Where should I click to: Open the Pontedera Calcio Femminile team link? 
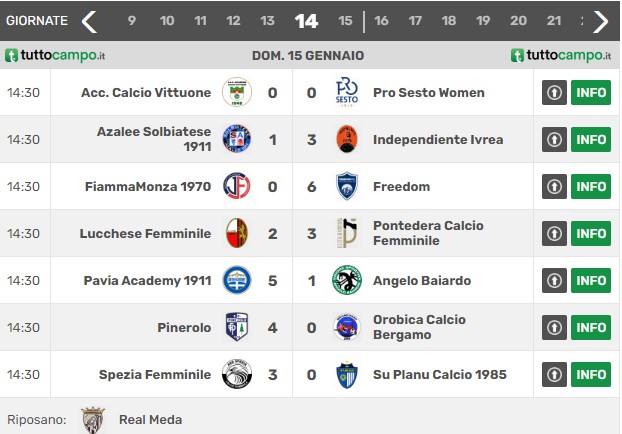coord(428,233)
